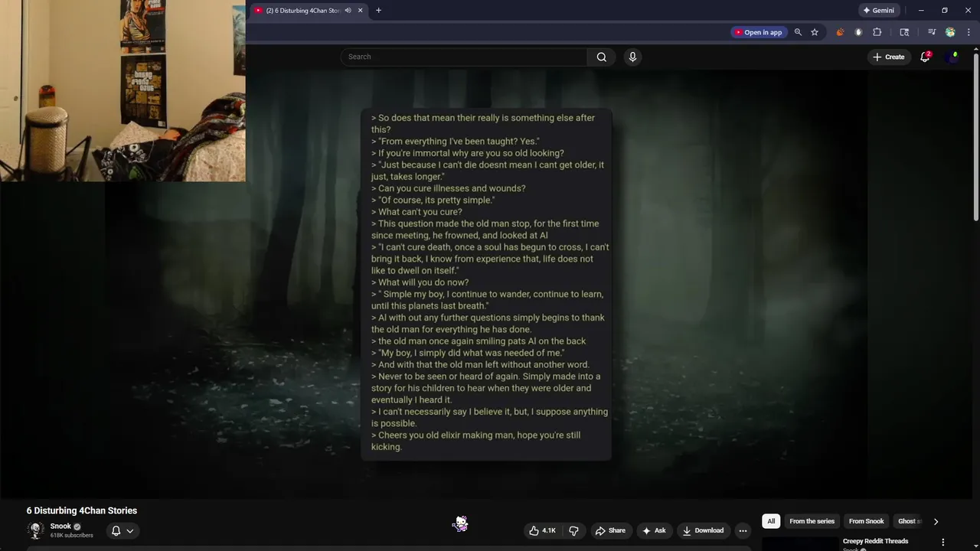Image resolution: width=980 pixels, height=551 pixels.
Task: Show more filter chips with right arrow
Action: pos(936,521)
